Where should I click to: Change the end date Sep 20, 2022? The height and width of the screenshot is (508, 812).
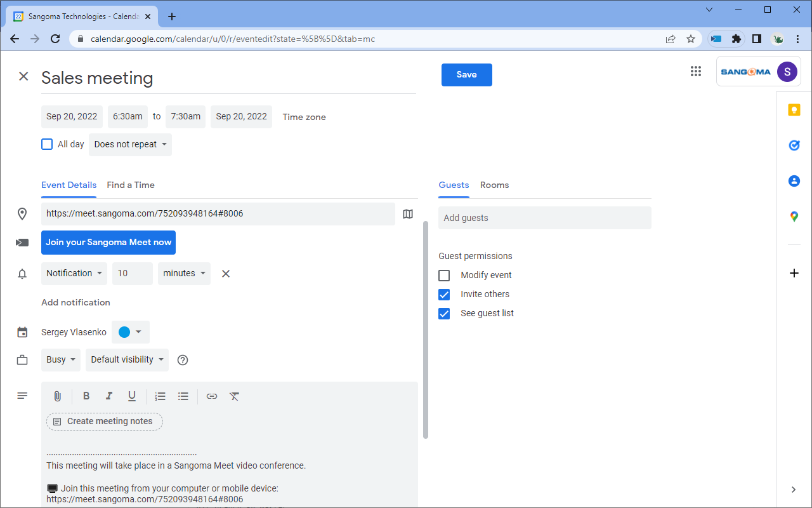pos(241,117)
